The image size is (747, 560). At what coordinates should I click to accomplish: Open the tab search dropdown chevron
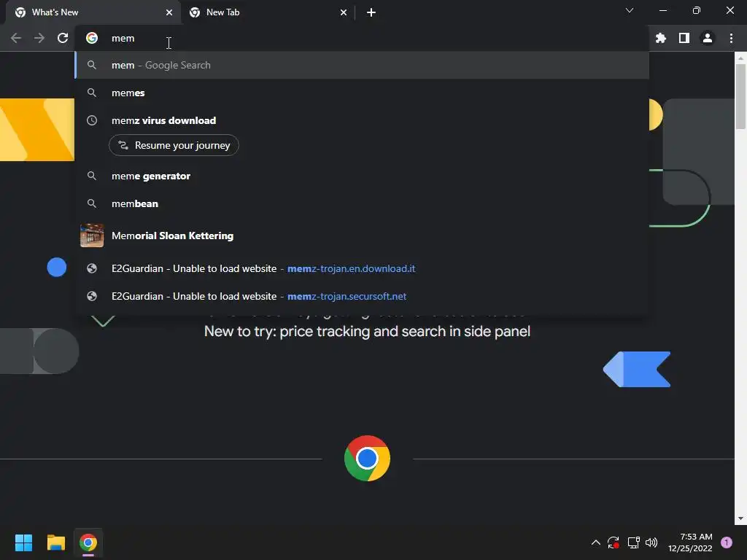(x=630, y=10)
